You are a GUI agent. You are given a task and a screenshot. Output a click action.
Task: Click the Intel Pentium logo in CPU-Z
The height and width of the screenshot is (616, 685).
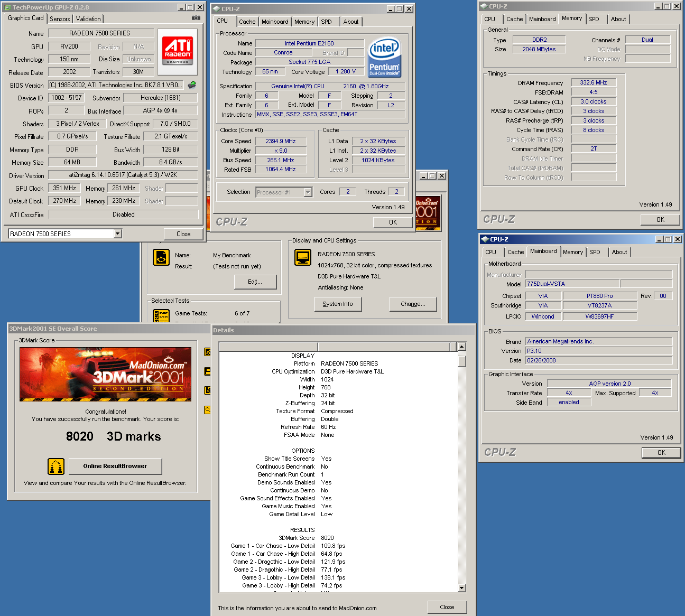pyautogui.click(x=384, y=57)
